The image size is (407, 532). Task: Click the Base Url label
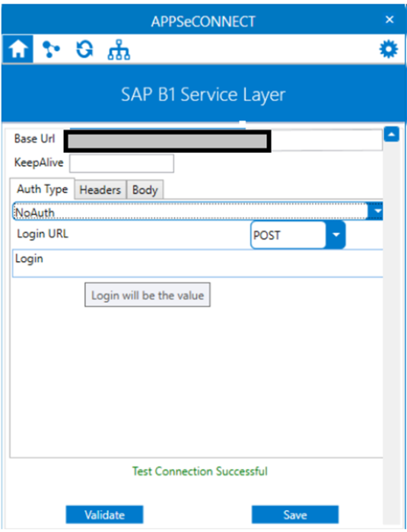[34, 139]
